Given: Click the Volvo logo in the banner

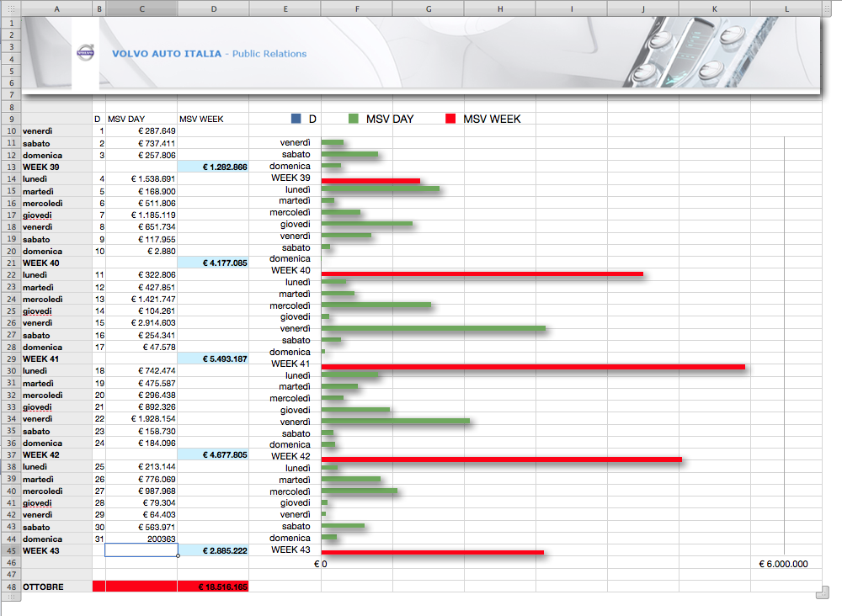Looking at the screenshot, I should point(85,53).
